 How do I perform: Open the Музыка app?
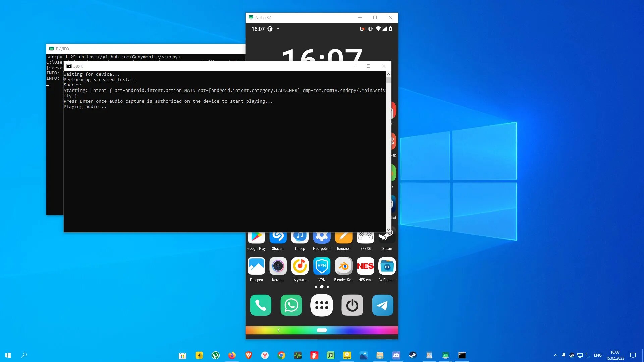click(x=300, y=266)
